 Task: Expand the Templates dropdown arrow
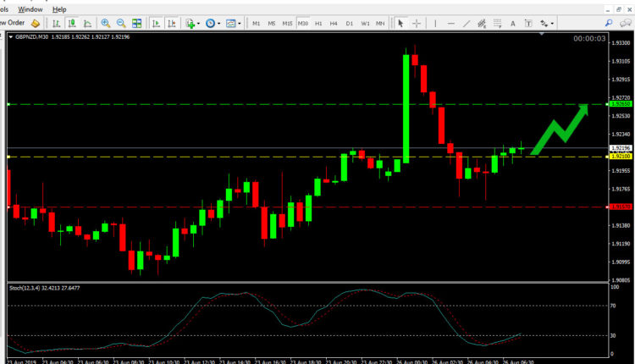pos(240,24)
